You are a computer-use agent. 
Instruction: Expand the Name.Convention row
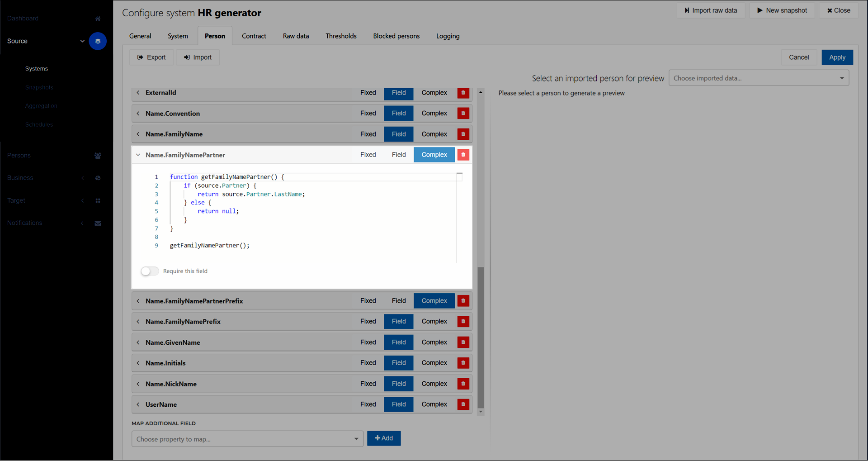click(x=138, y=114)
